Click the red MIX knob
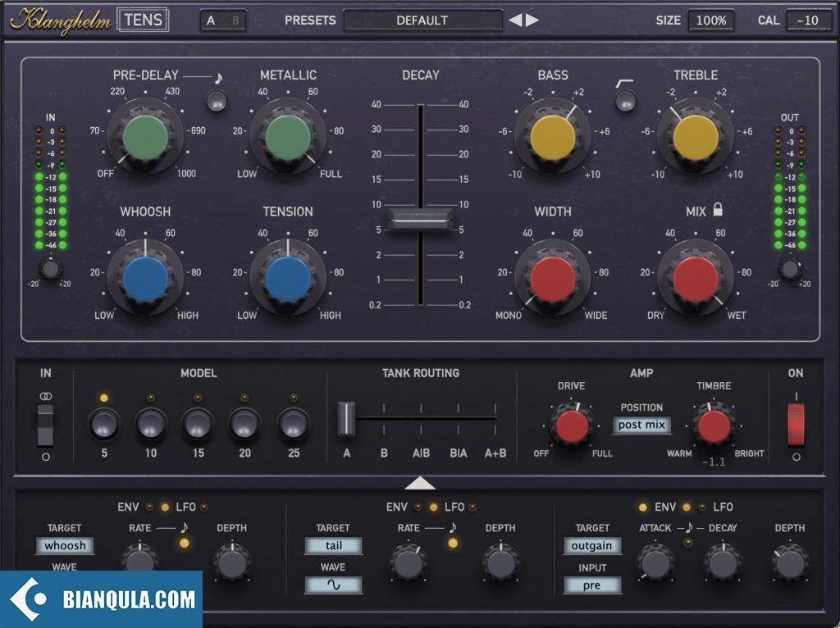Image resolution: width=840 pixels, height=628 pixels. tap(696, 279)
